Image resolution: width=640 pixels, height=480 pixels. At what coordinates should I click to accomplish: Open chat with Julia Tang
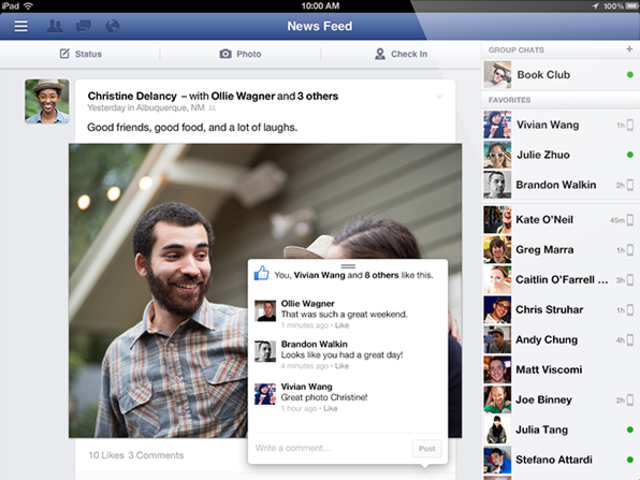click(560, 430)
